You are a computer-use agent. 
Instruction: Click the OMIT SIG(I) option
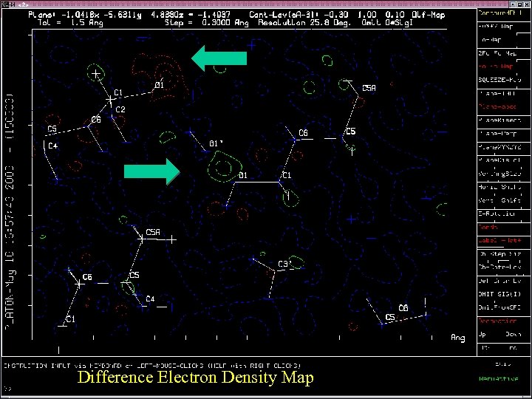coord(499,294)
